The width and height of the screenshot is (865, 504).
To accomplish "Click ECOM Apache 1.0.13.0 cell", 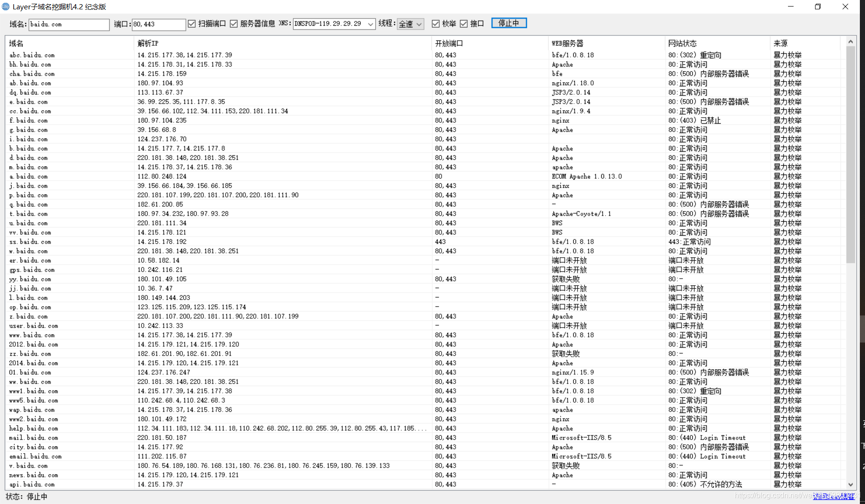I will [x=587, y=176].
